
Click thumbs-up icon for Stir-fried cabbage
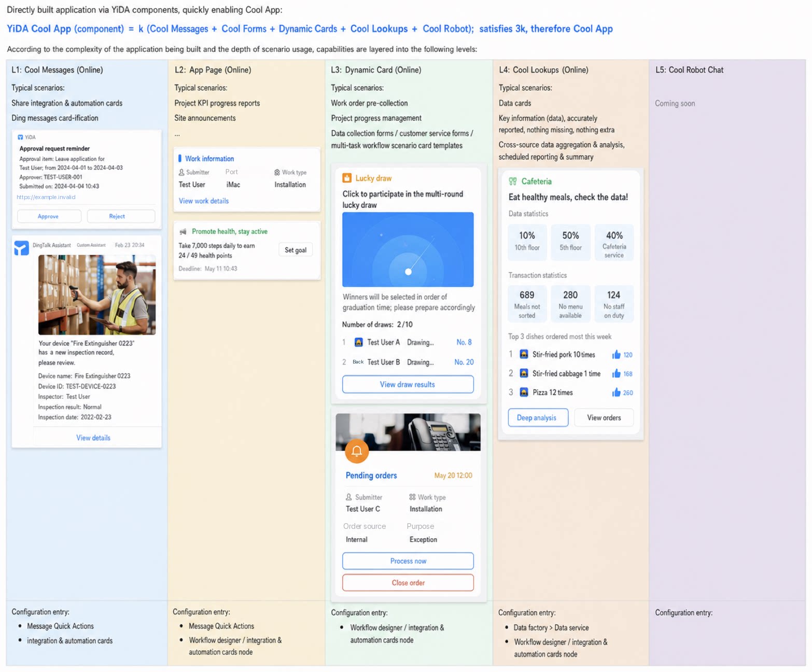tap(616, 374)
